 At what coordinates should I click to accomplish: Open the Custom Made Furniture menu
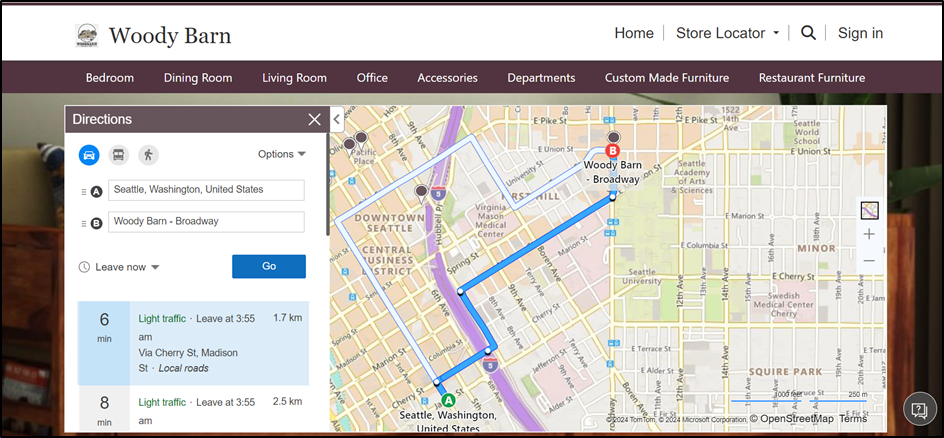[x=666, y=77]
